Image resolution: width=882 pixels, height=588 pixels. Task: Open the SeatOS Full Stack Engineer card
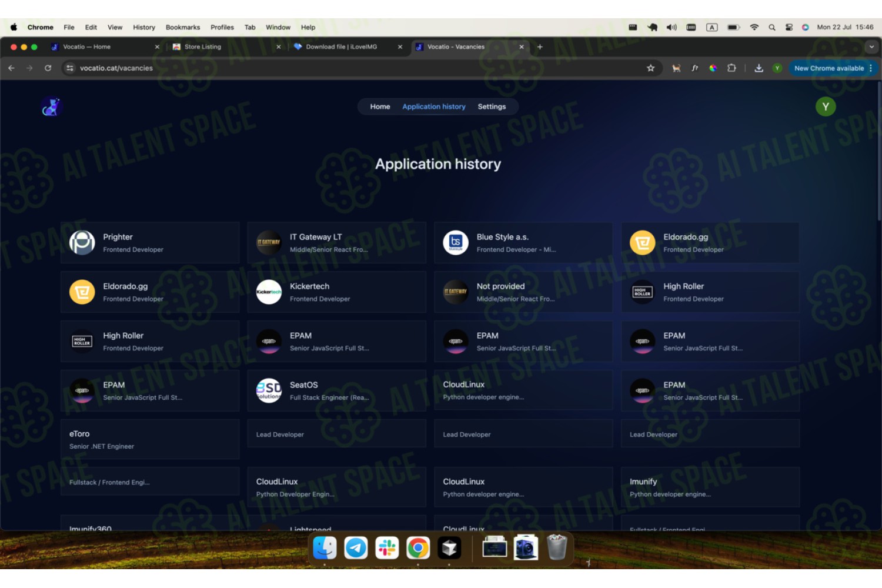[337, 390]
